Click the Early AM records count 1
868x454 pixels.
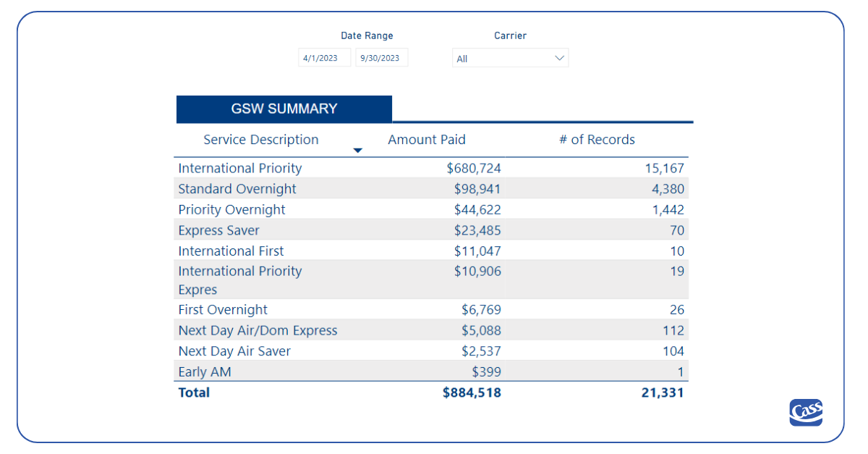[681, 372]
